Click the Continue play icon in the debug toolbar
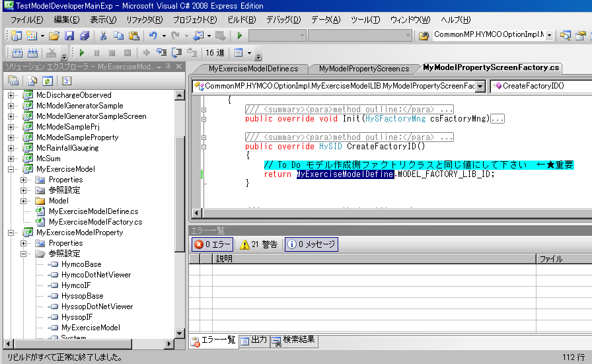The width and height of the screenshot is (592, 364). point(82,53)
